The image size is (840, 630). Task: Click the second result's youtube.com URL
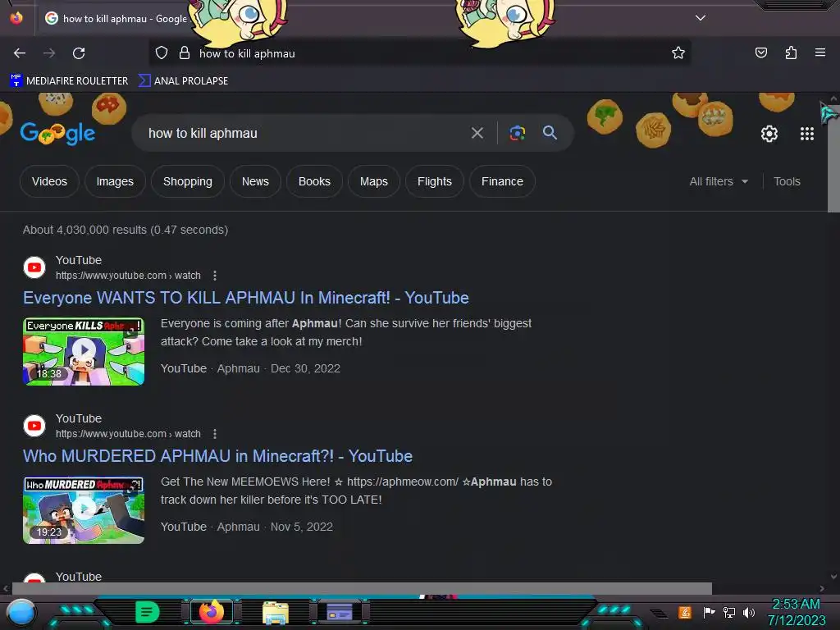128,434
